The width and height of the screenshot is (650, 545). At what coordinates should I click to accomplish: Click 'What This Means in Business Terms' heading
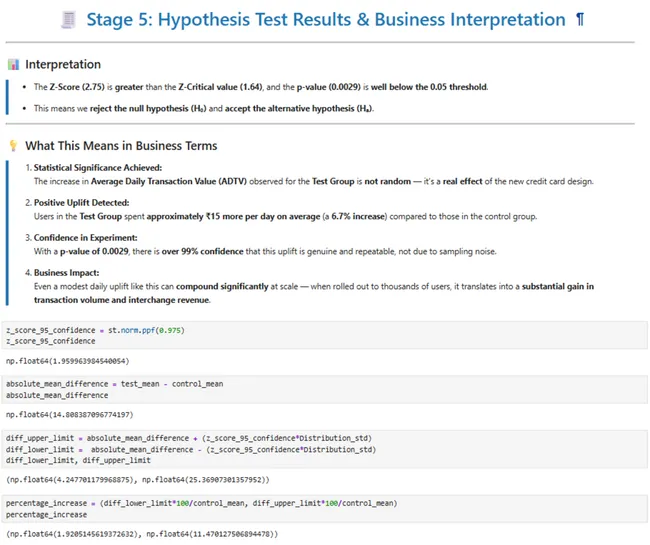click(121, 145)
